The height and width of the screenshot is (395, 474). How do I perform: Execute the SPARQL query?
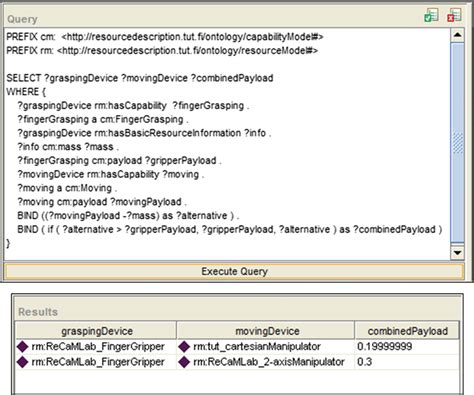pyautogui.click(x=234, y=271)
